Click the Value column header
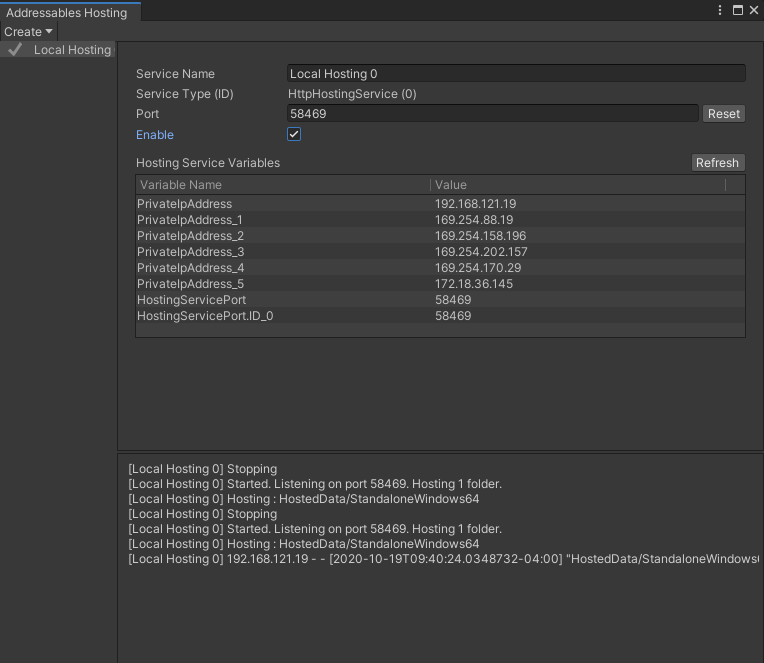The image size is (764, 663). tap(576, 185)
